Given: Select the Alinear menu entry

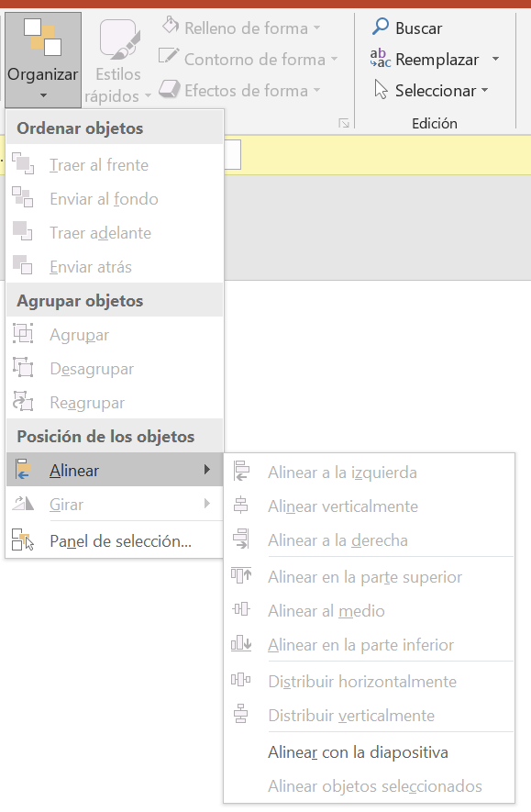Looking at the screenshot, I should [115, 470].
